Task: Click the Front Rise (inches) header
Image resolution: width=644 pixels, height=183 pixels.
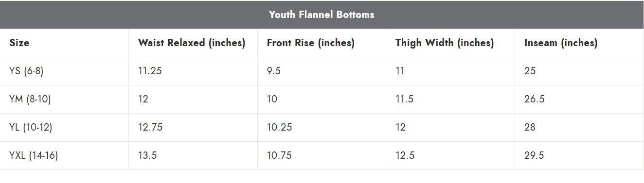Action: pyautogui.click(x=310, y=43)
